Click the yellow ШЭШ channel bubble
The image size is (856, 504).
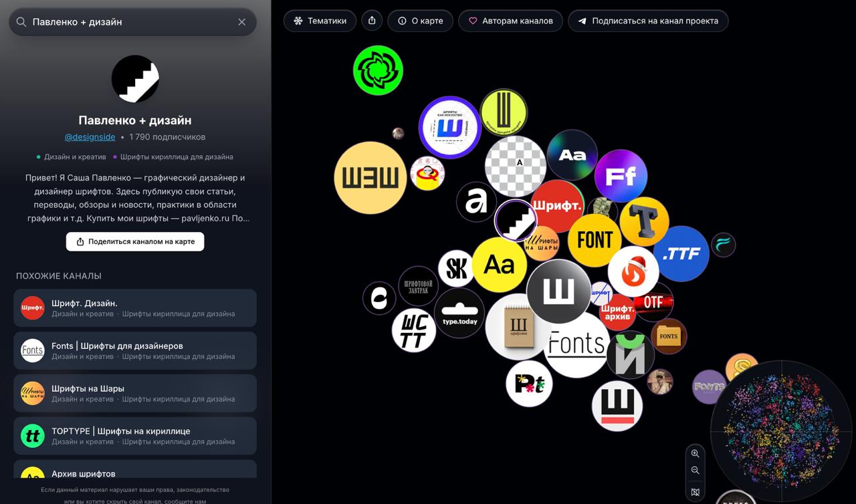pos(370,178)
